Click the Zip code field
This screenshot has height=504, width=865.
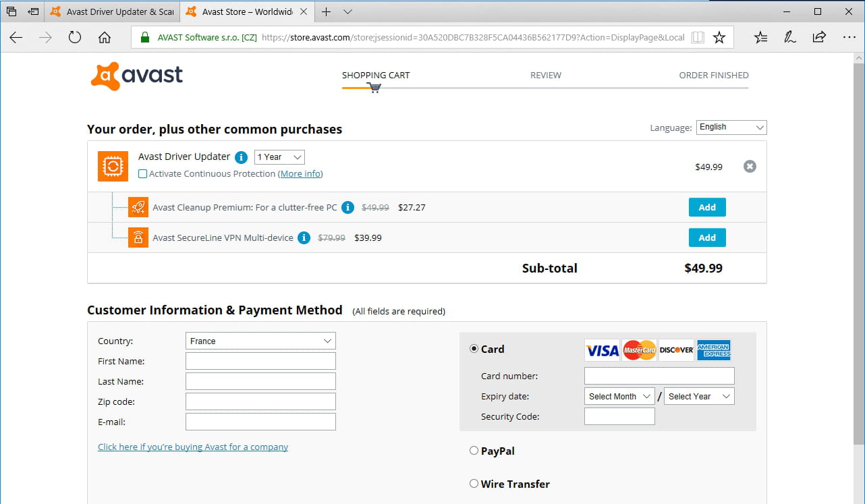[x=260, y=401]
